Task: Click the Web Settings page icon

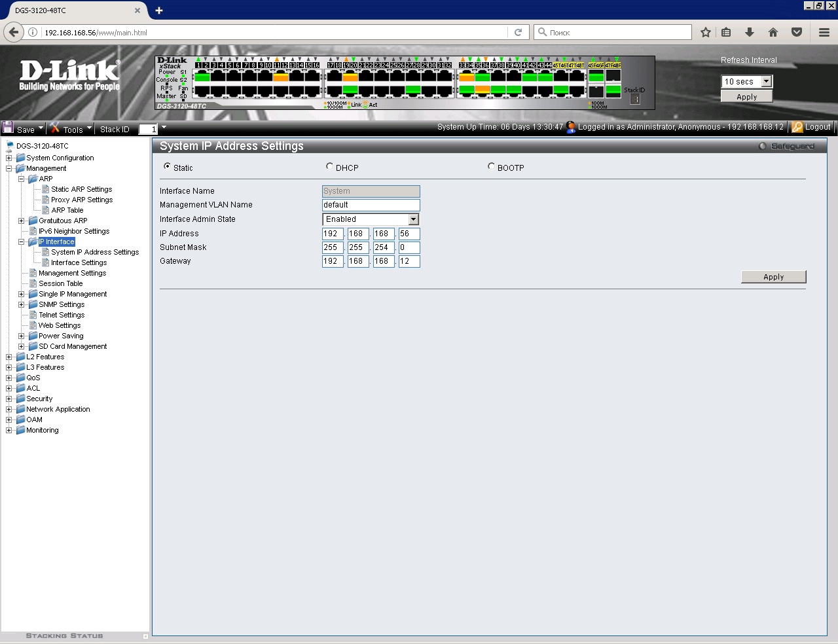Action: (x=33, y=325)
